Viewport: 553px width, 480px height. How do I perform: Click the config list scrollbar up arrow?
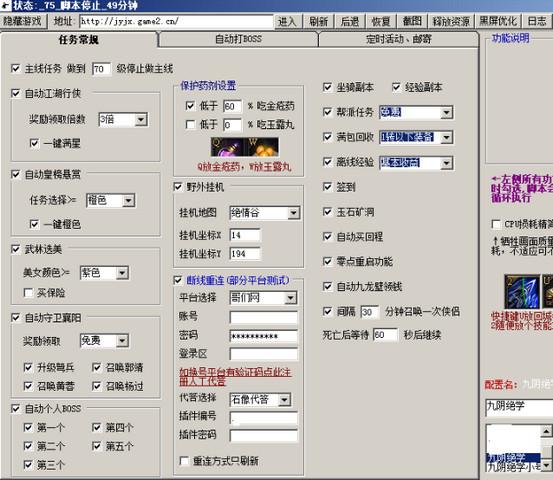click(x=546, y=431)
